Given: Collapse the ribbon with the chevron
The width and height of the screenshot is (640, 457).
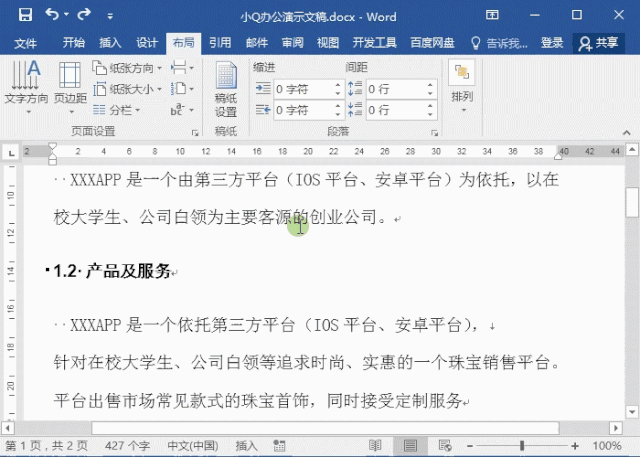Looking at the screenshot, I should [x=627, y=133].
